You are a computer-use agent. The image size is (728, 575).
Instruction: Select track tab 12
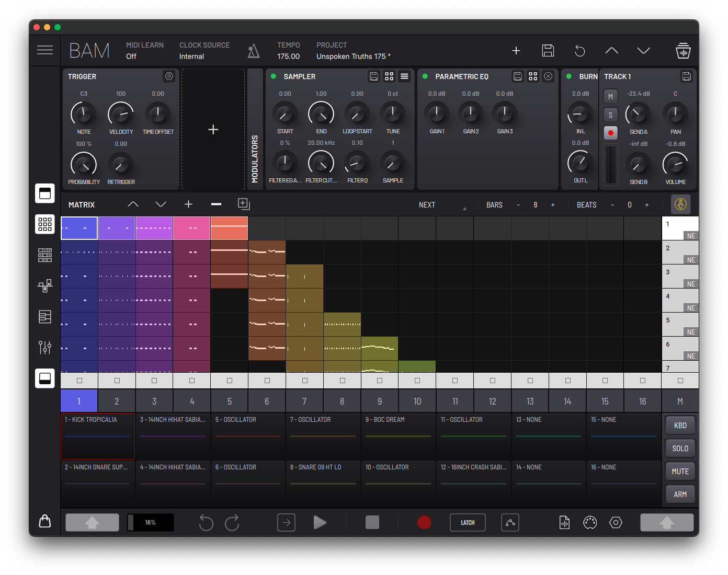click(x=493, y=401)
